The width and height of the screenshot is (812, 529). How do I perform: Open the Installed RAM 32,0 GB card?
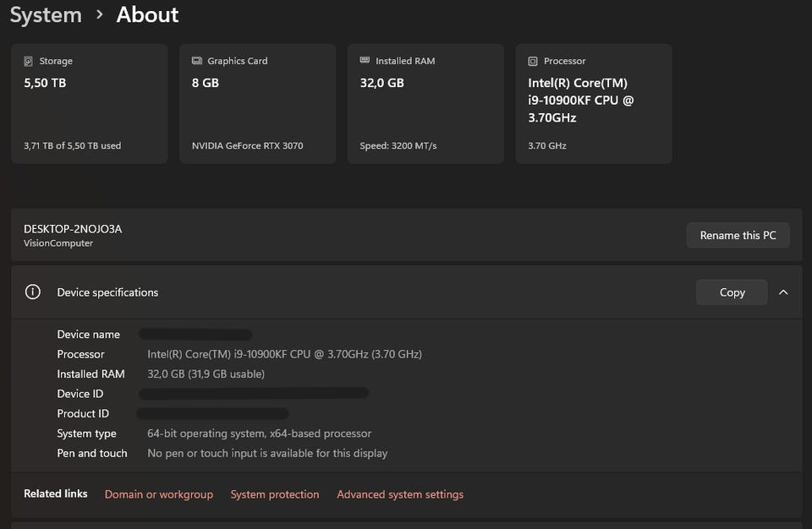coord(425,104)
